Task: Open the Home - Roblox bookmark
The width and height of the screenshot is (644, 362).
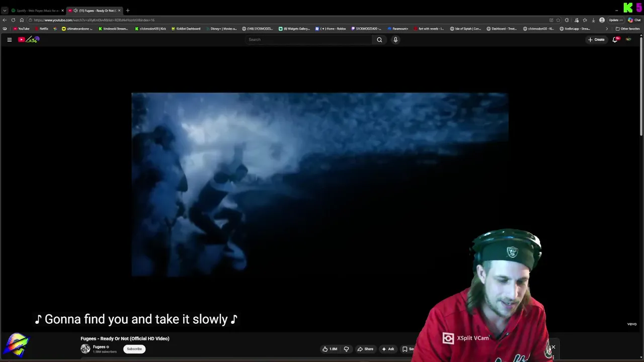Action: point(331,29)
